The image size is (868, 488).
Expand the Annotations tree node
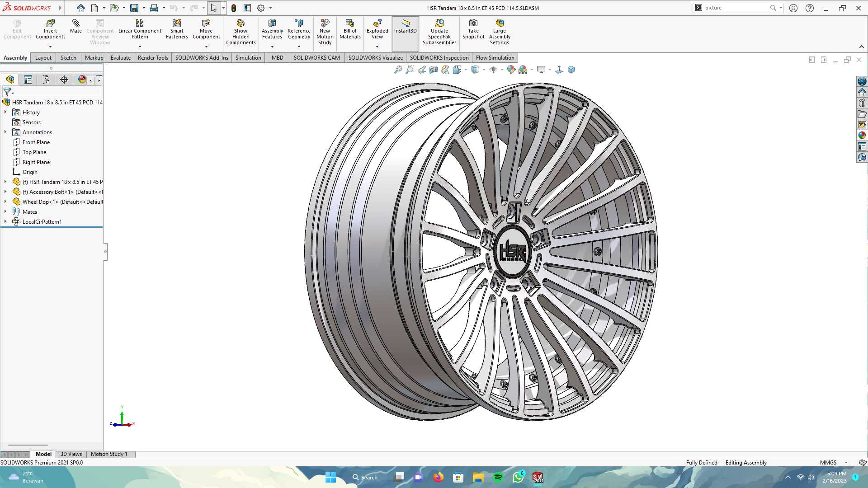(5, 132)
